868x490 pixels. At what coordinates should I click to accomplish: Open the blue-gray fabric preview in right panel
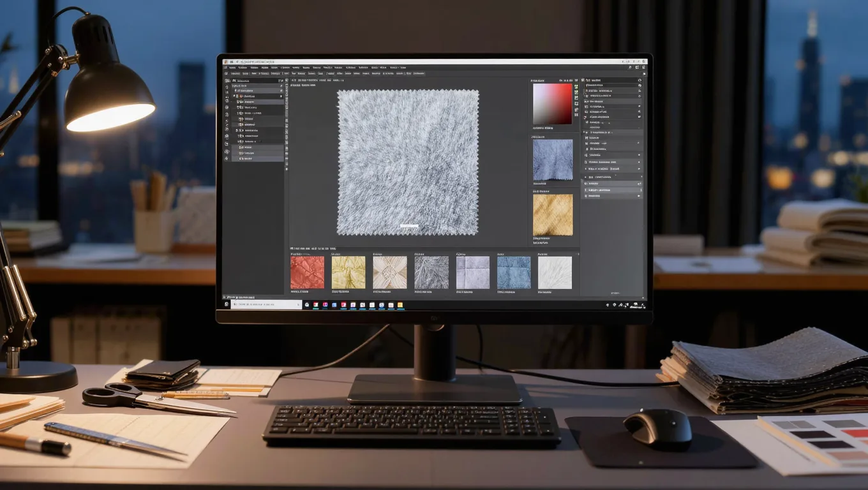553,160
